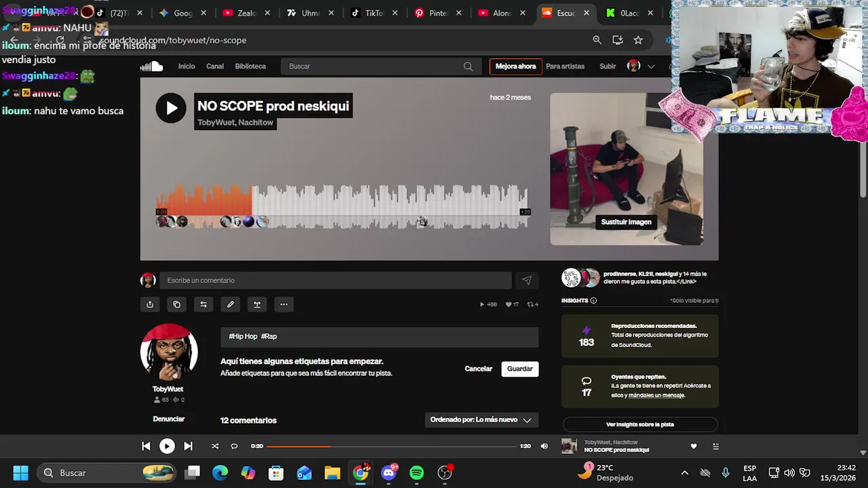The image size is (868, 488).
Task: Open Para artistas link in header
Action: pyautogui.click(x=565, y=66)
